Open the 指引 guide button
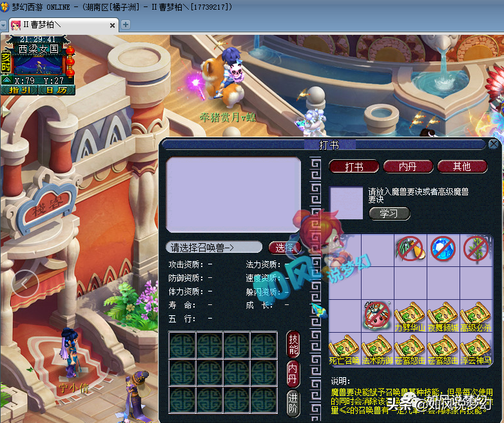504x423 pixels. click(19, 90)
